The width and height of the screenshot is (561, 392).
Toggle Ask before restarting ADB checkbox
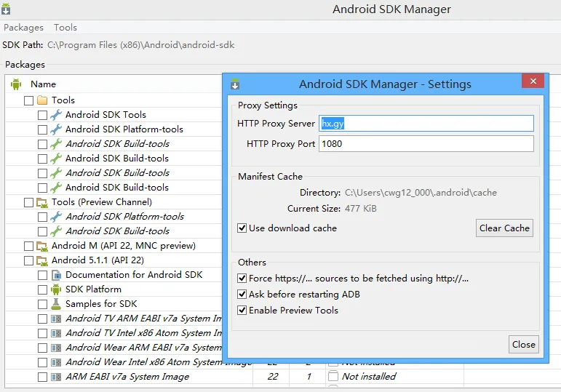click(x=242, y=295)
